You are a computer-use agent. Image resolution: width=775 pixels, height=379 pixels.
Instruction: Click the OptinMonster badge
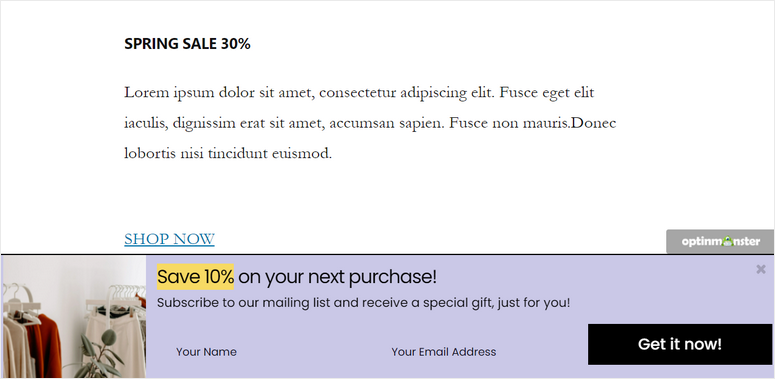[720, 242]
